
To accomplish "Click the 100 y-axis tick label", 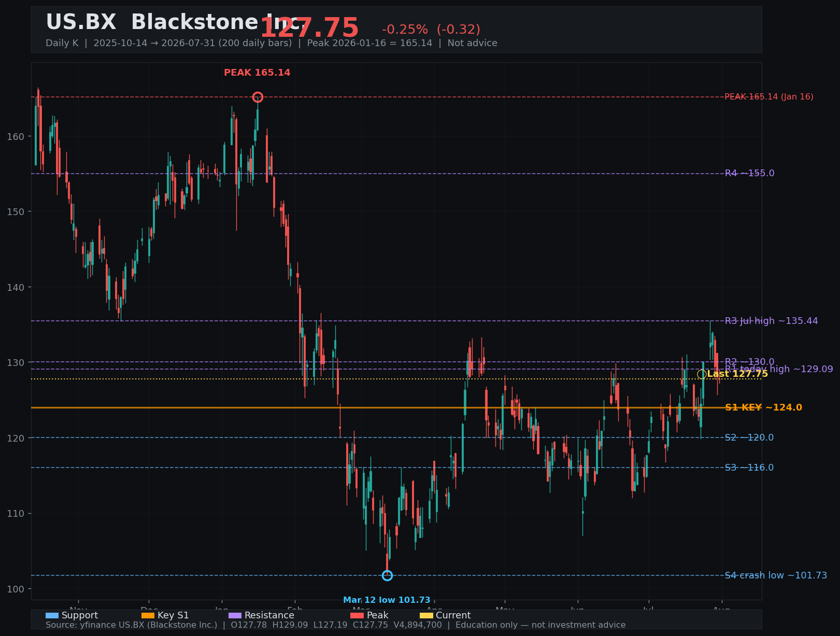I will [16, 589].
